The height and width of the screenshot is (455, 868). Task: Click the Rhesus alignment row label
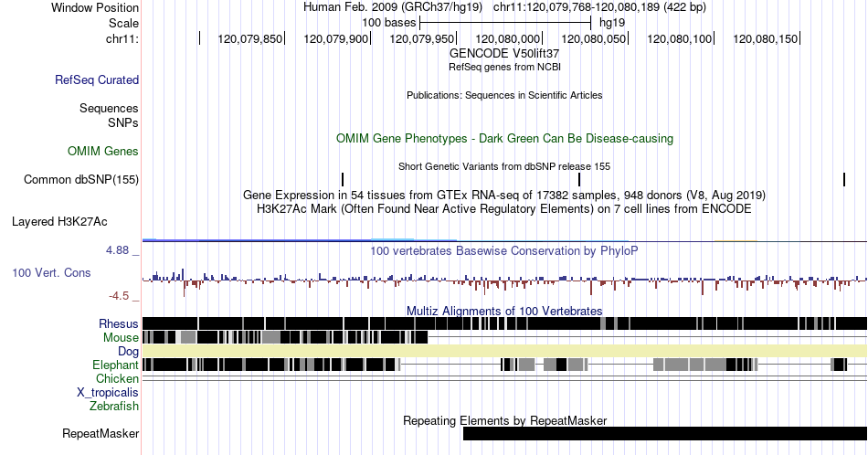[x=119, y=323]
